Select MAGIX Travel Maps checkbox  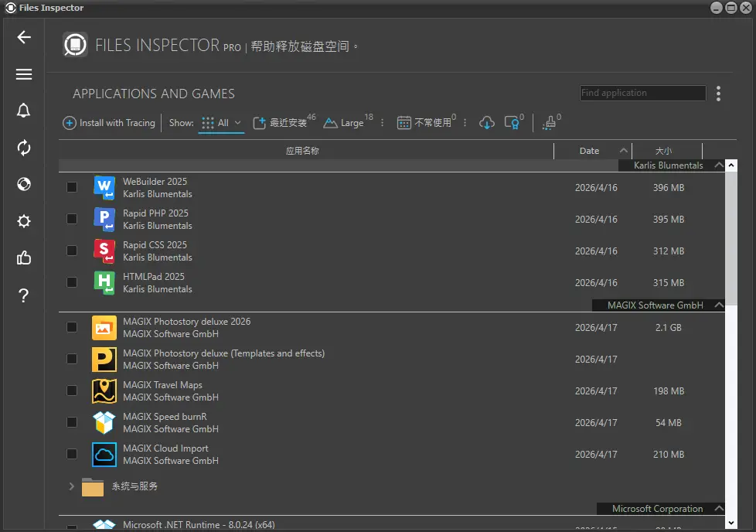(x=72, y=390)
